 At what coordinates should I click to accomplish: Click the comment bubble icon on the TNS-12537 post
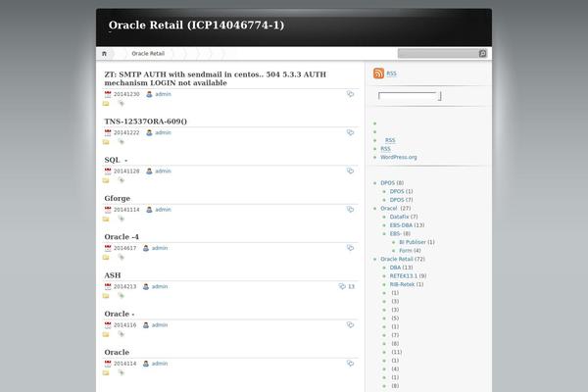tap(350, 132)
